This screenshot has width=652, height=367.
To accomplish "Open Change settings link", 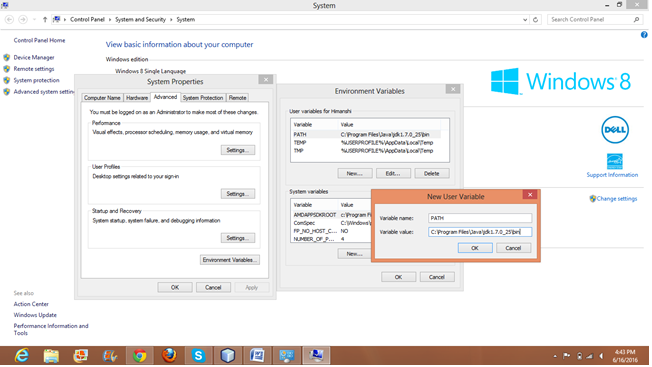I will point(617,199).
